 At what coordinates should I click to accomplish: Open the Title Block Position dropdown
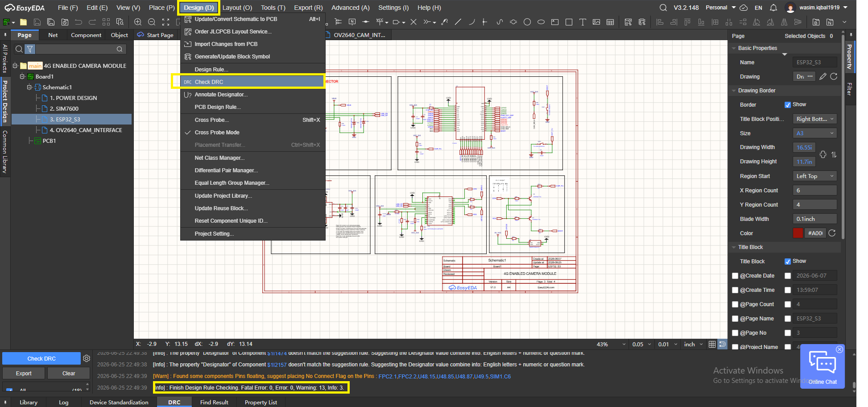[814, 119]
